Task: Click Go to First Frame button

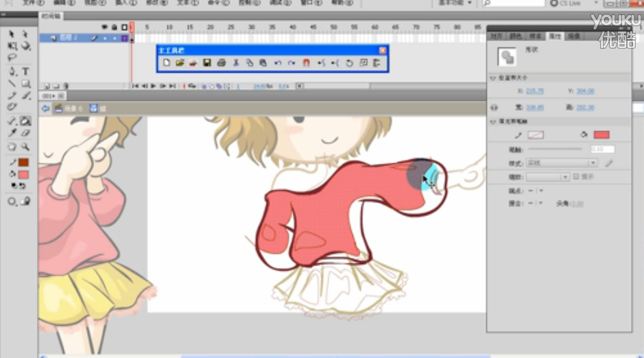Action: 135,86
